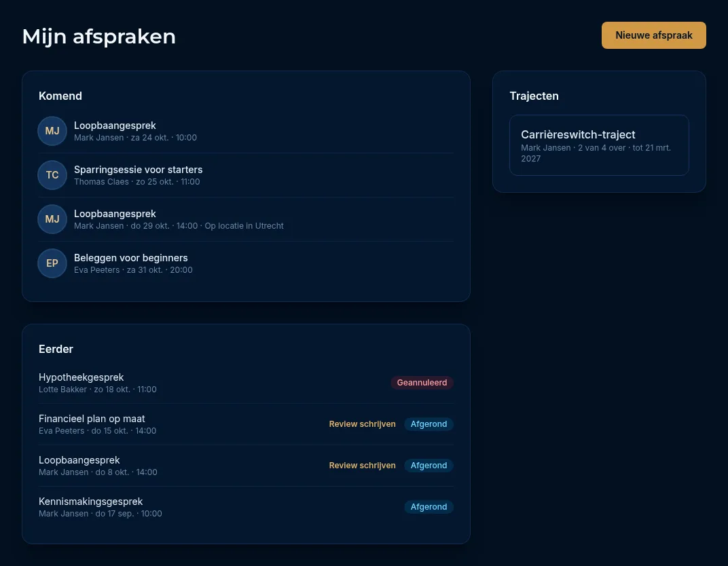Image resolution: width=728 pixels, height=566 pixels.
Task: Open the EP avatar of Eva Peeters
Action: [52, 263]
